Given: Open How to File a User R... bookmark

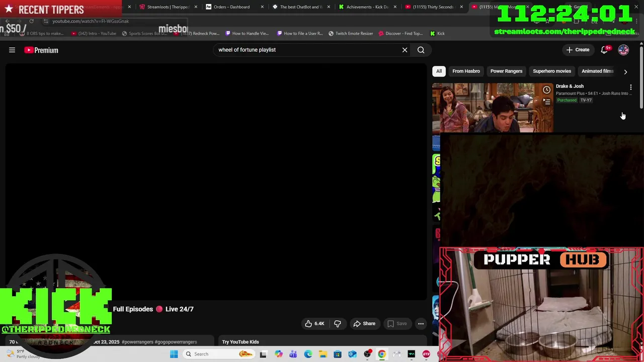Looking at the screenshot, I should [x=300, y=34].
